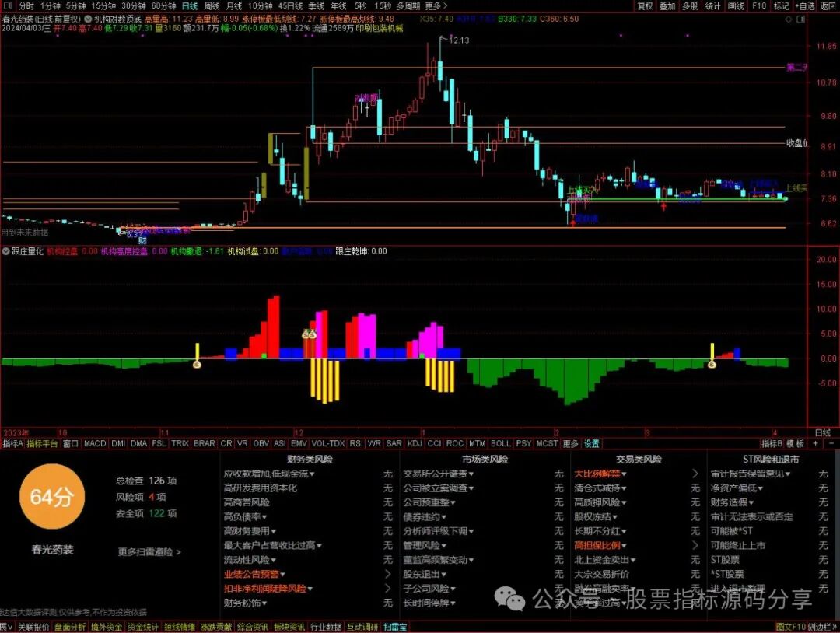Open the 更多 period list

(436, 6)
